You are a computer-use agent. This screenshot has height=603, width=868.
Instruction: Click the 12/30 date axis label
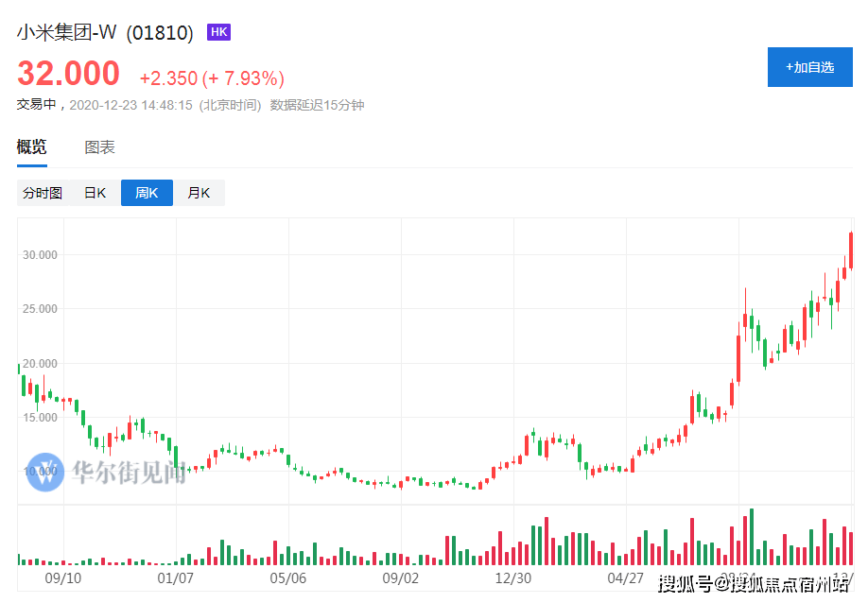coord(512,577)
